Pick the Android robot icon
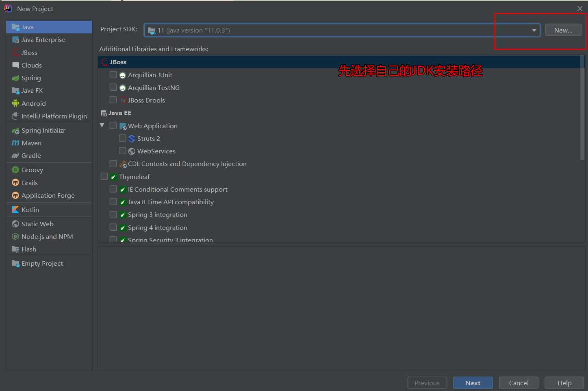Screen dimensions: 588x391 pyautogui.click(x=16, y=103)
